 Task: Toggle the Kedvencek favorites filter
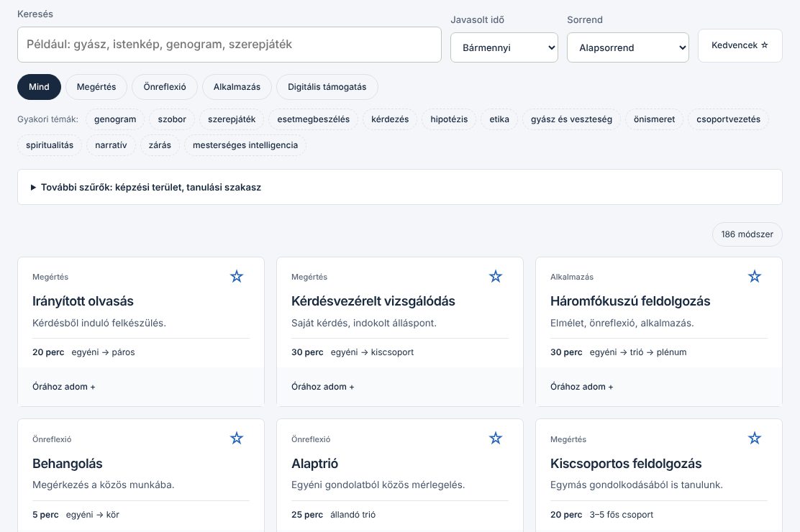[x=740, y=45]
